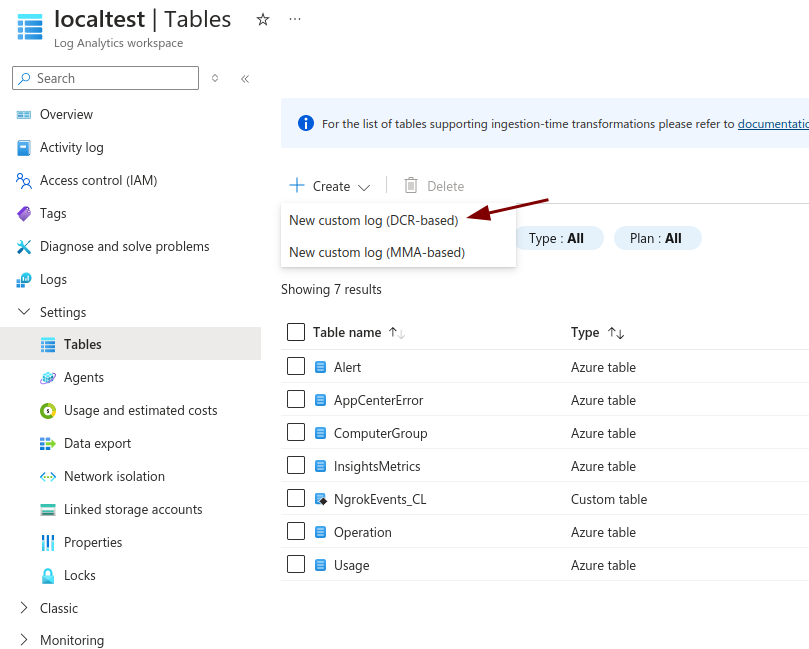Open the Locks settings
The image size is (809, 649).
click(x=79, y=575)
